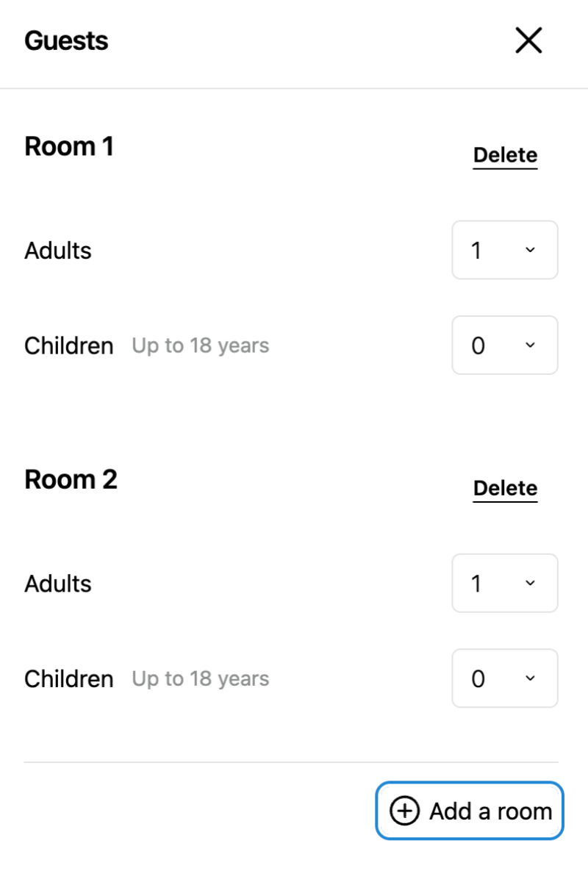The height and width of the screenshot is (882, 588).
Task: Click the Children label under Room 1
Action: click(69, 345)
